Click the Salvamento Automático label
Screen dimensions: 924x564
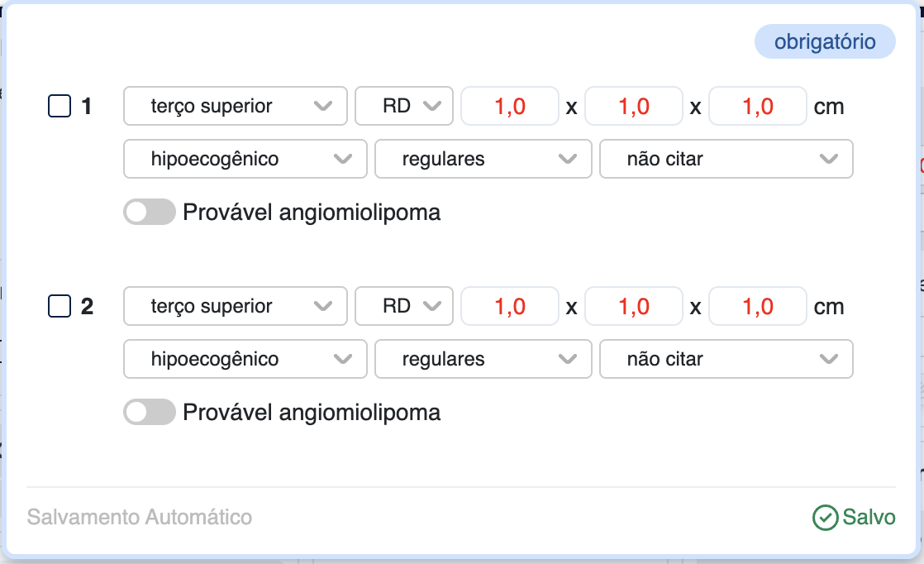click(140, 518)
